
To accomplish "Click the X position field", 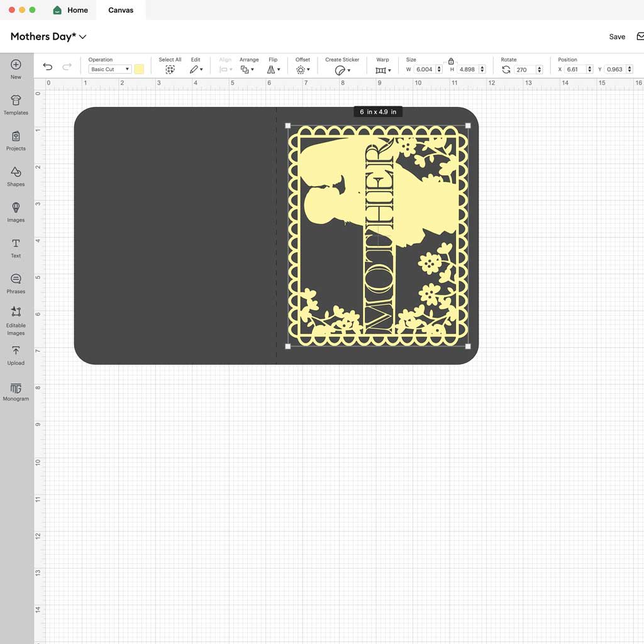I will pos(575,69).
